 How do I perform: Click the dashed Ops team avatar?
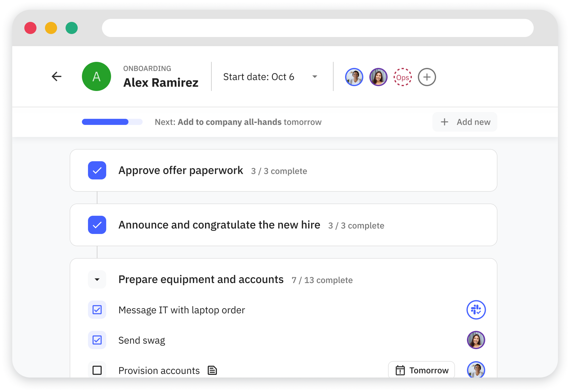[402, 77]
